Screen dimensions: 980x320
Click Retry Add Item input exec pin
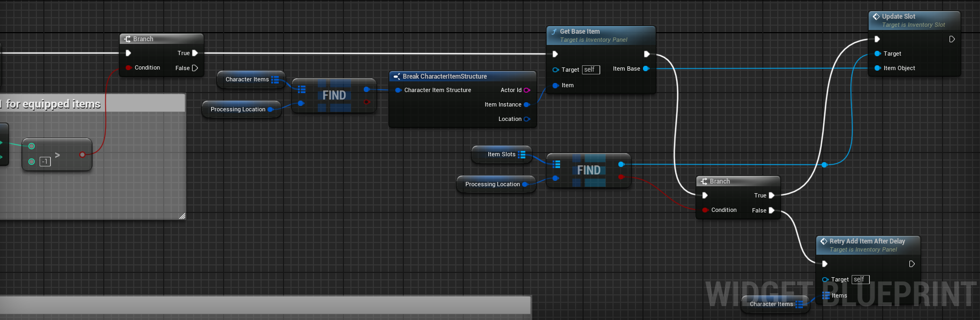pos(825,264)
